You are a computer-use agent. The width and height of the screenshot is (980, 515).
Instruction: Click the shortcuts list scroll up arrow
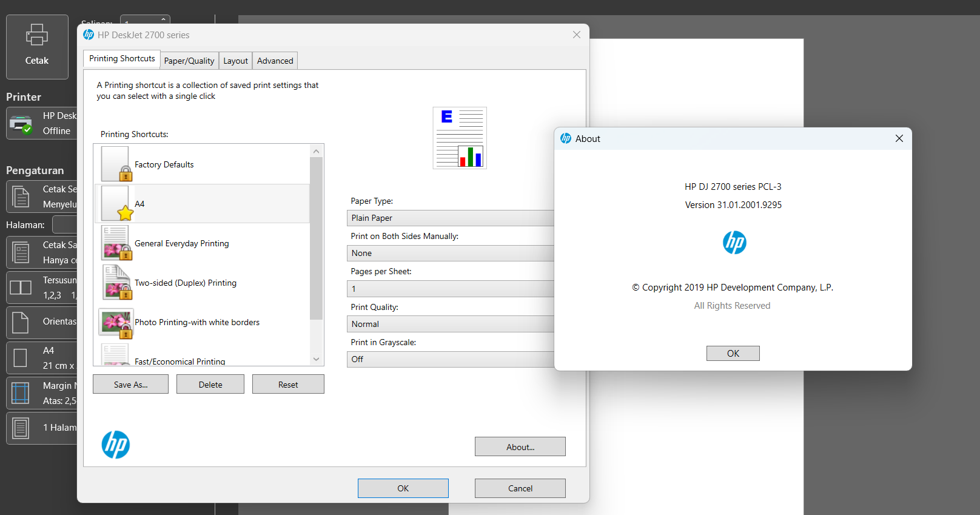[316, 151]
